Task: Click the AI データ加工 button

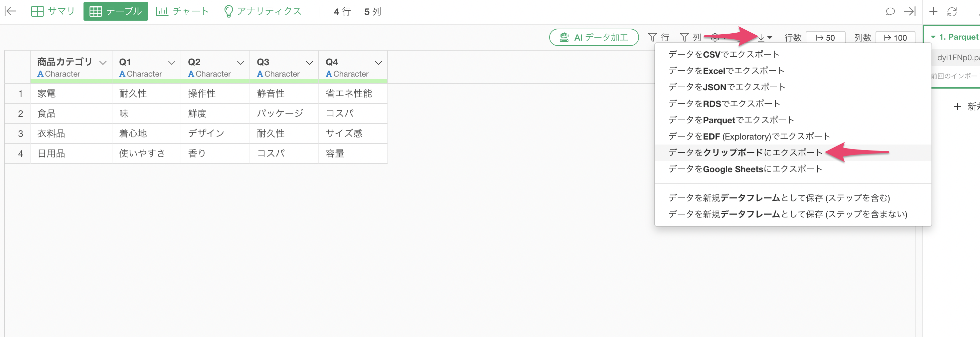Action: [x=593, y=37]
